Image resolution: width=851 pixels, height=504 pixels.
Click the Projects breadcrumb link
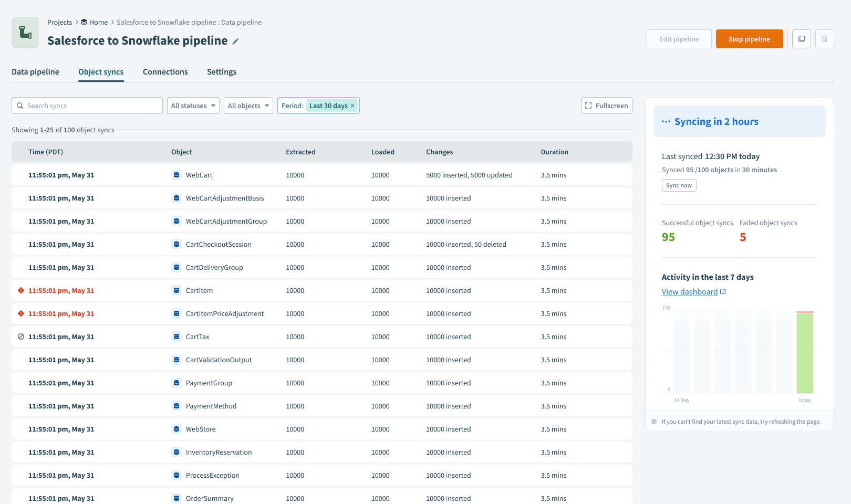[x=59, y=22]
